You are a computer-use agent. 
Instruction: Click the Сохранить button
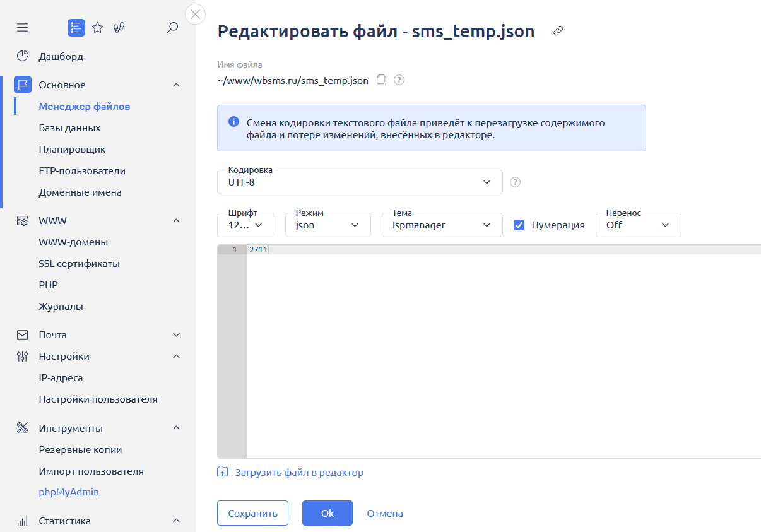[x=252, y=513]
